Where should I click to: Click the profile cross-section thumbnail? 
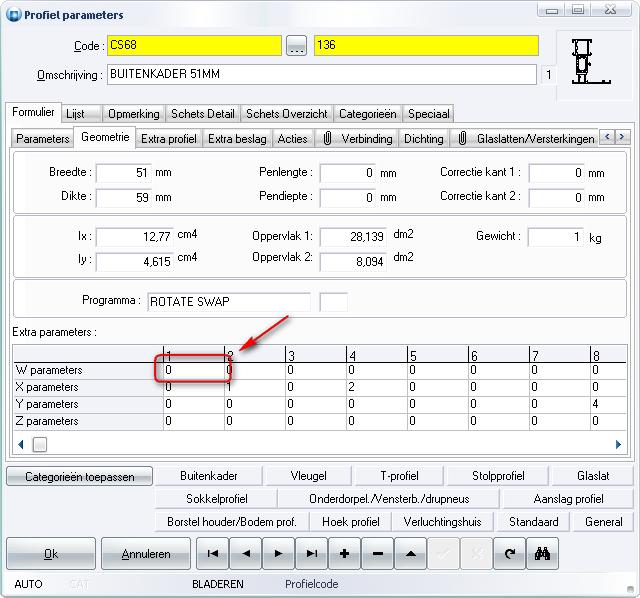click(590, 62)
